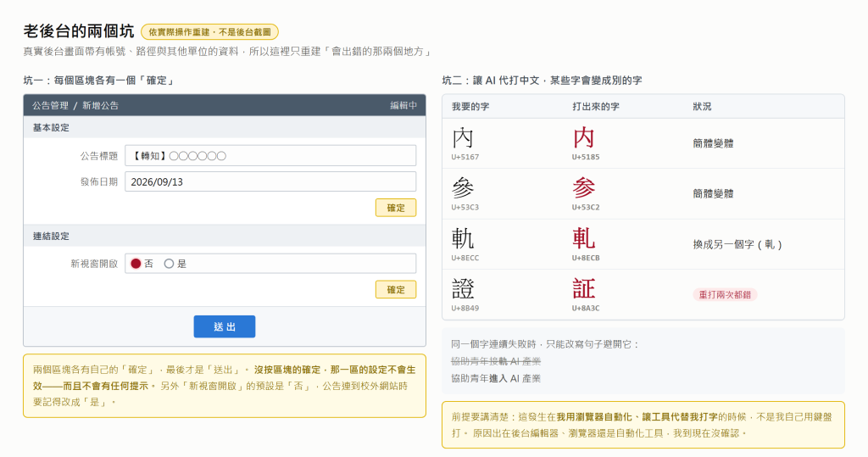Click the black 參 character
Screen dimensions: 868x457
[462, 188]
